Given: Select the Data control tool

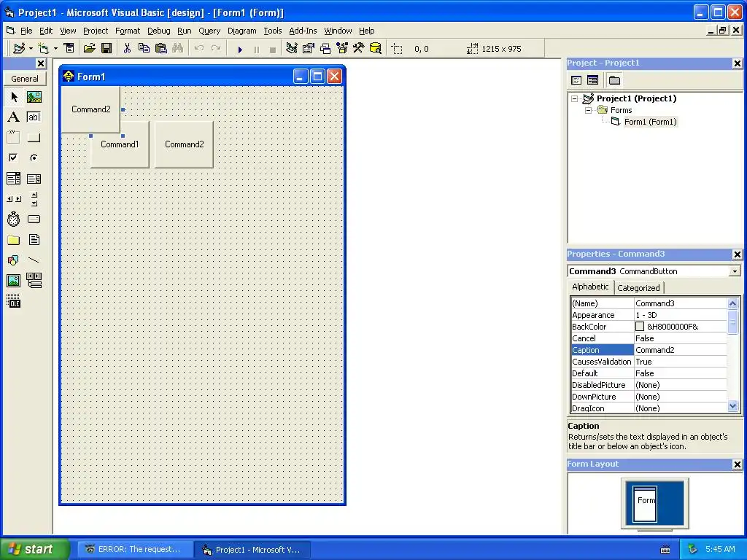Looking at the screenshot, I should pos(34,281).
